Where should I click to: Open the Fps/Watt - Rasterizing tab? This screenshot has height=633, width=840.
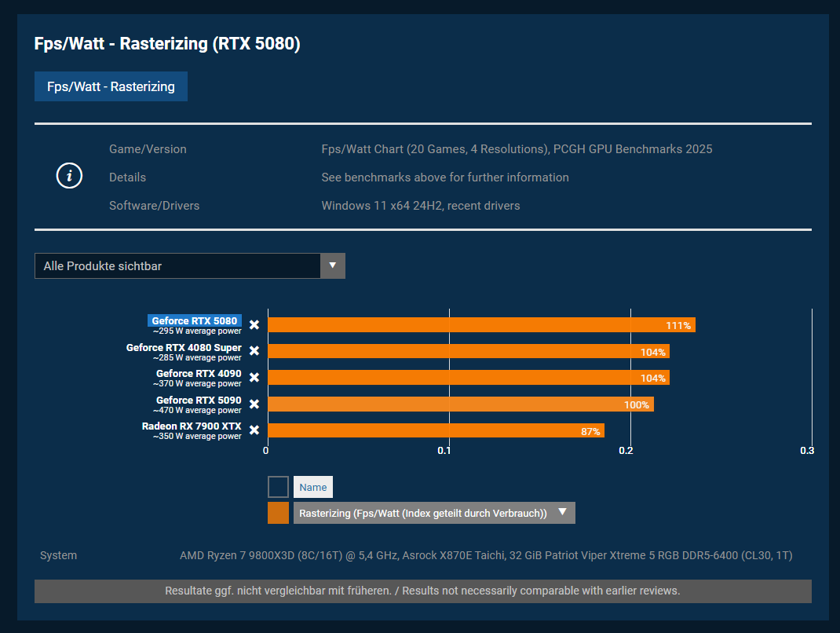coord(111,86)
